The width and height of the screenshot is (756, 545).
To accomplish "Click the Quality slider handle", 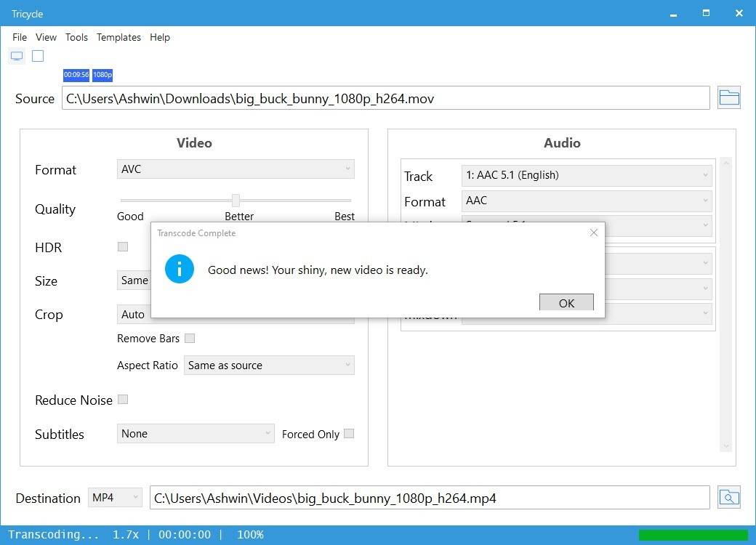I will point(236,200).
